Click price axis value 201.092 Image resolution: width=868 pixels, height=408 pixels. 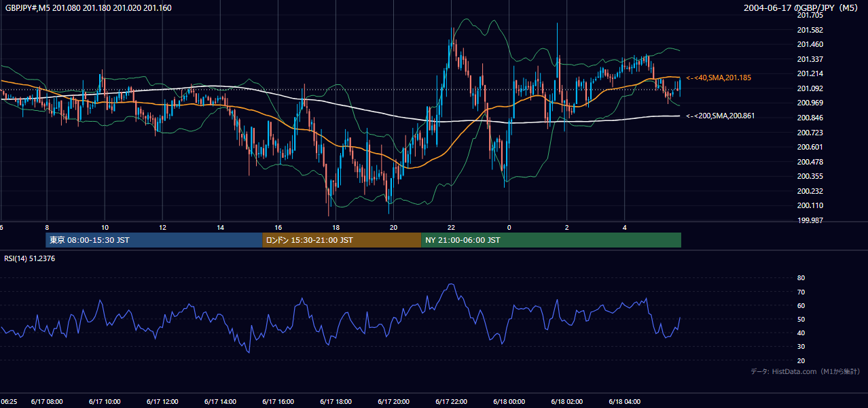point(810,88)
